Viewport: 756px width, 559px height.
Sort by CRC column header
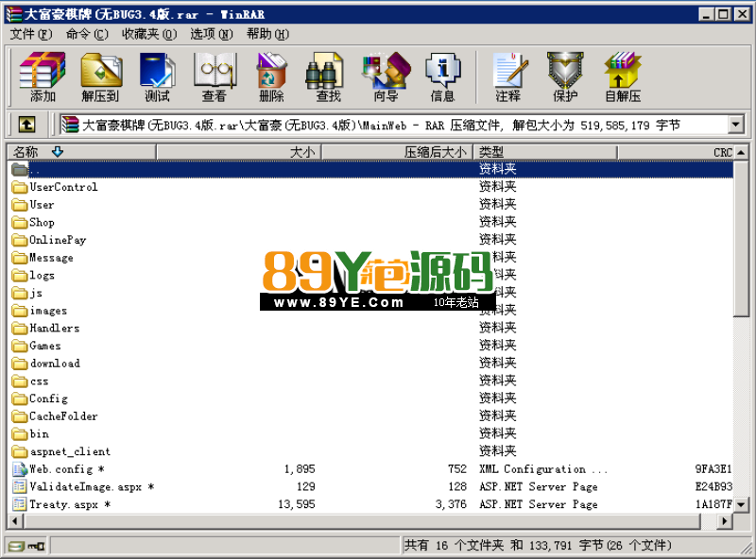pos(676,152)
